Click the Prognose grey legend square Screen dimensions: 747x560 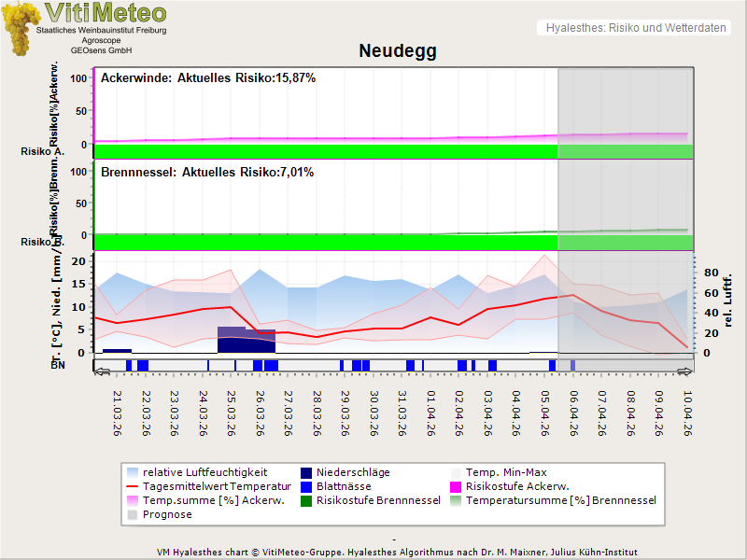[x=133, y=514]
